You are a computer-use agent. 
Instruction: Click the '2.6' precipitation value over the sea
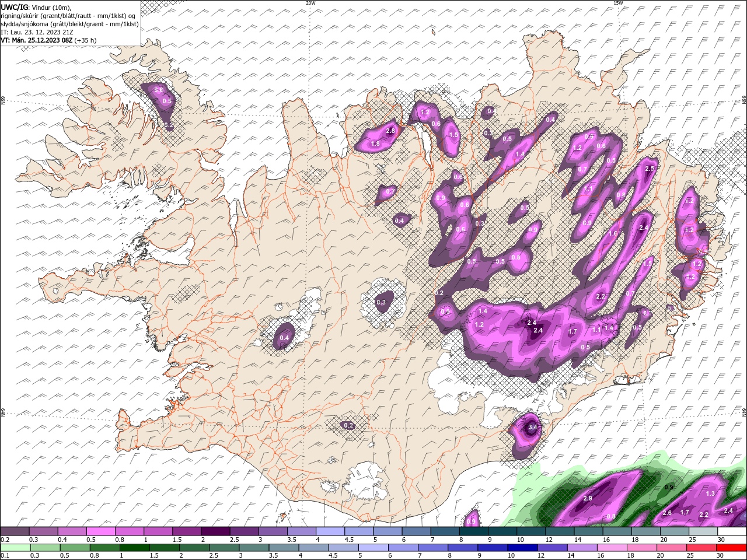point(668,513)
